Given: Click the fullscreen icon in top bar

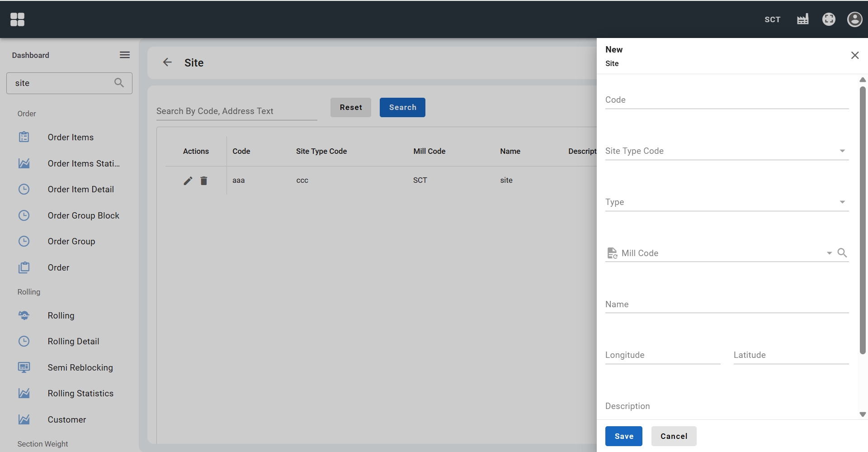Looking at the screenshot, I should (x=828, y=19).
